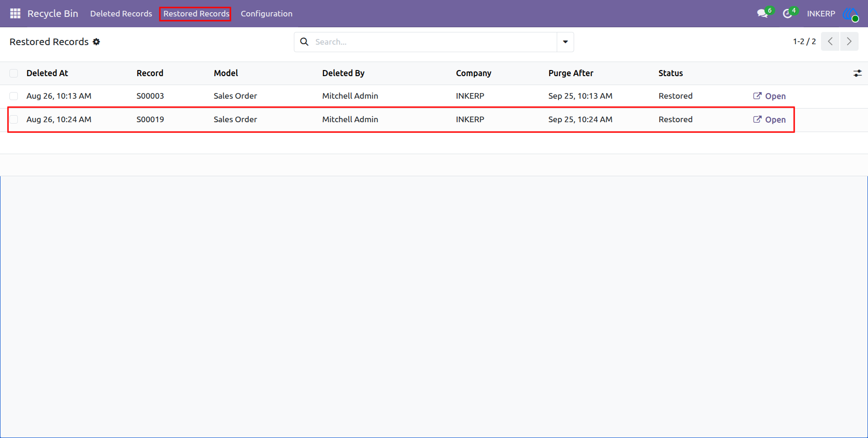Check the checkbox for record S00019
Screen dimensions: 868x438
click(14, 119)
